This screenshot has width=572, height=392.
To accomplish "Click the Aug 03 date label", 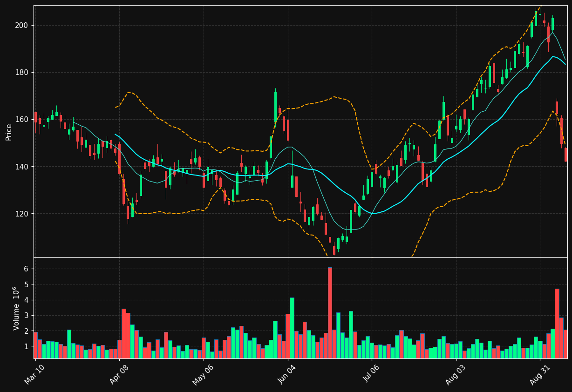I will [456, 375].
